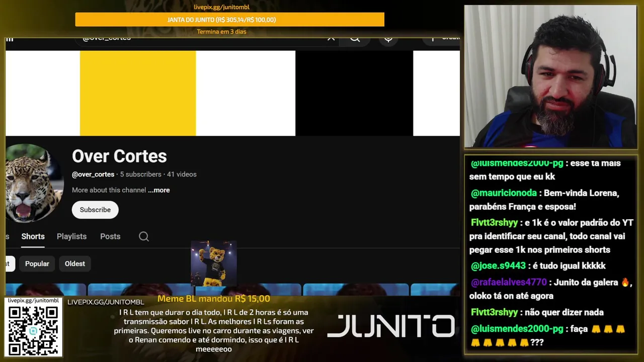Click the Termina em 3 dias text
The width and height of the screenshot is (644, 362).
point(222,32)
